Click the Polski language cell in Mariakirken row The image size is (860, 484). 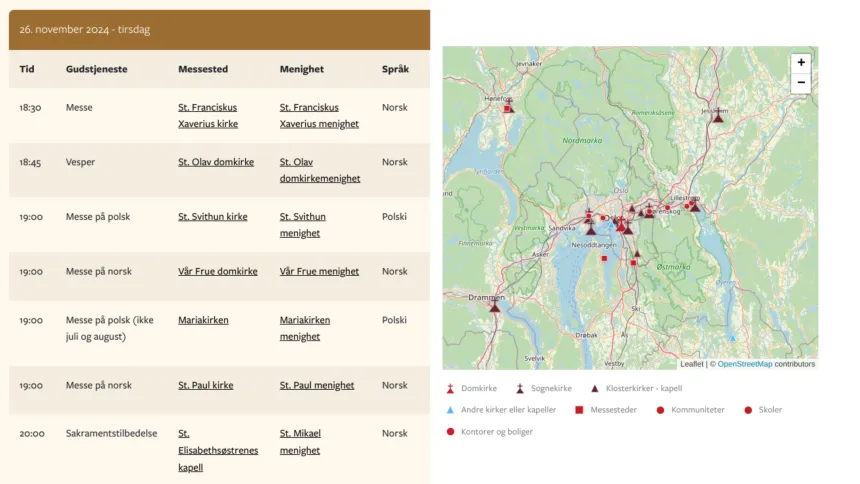(x=394, y=320)
